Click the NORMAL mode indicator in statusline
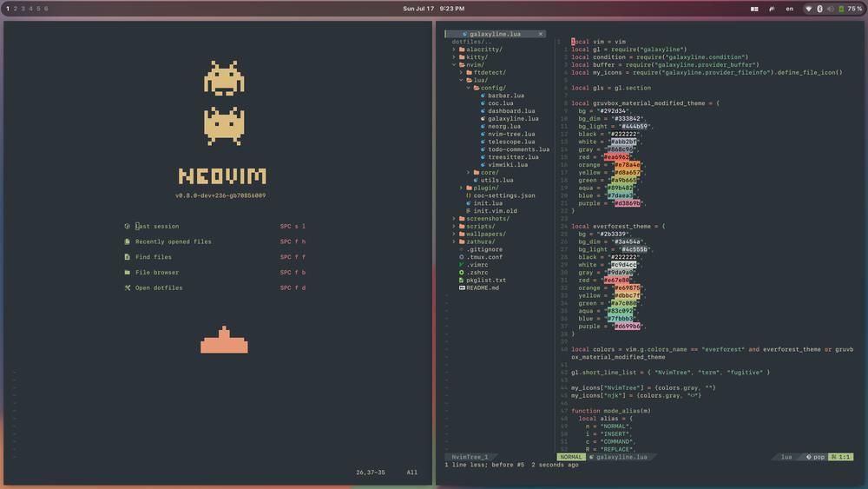This screenshot has height=489, width=868. click(x=571, y=457)
